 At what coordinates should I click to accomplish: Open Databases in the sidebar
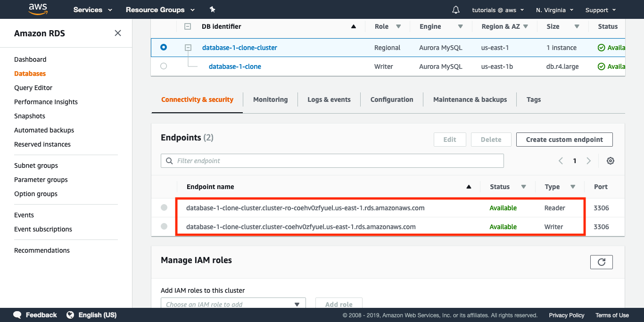point(30,74)
